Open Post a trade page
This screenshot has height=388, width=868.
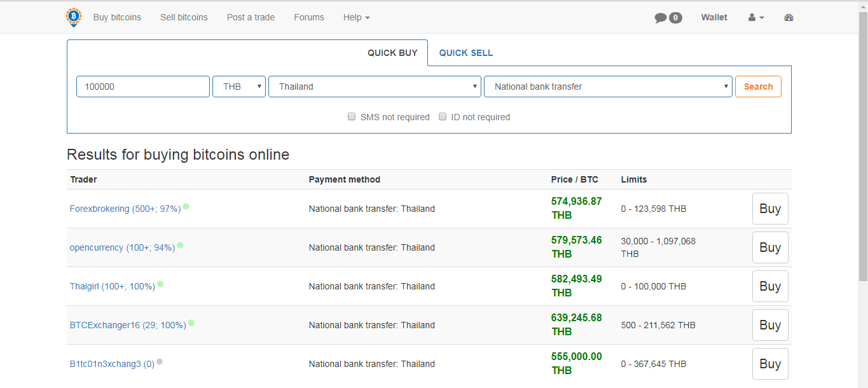pos(251,17)
